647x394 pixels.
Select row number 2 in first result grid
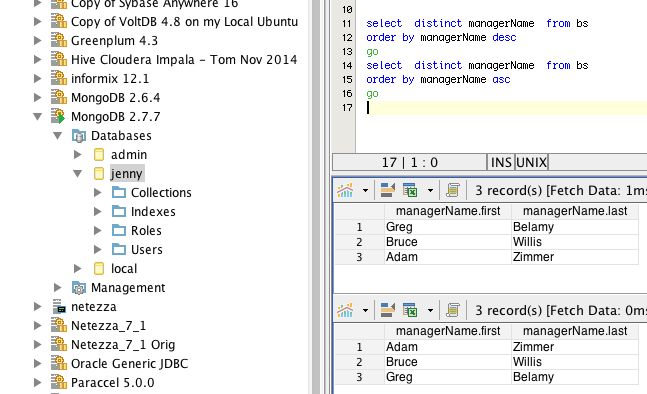click(x=359, y=242)
